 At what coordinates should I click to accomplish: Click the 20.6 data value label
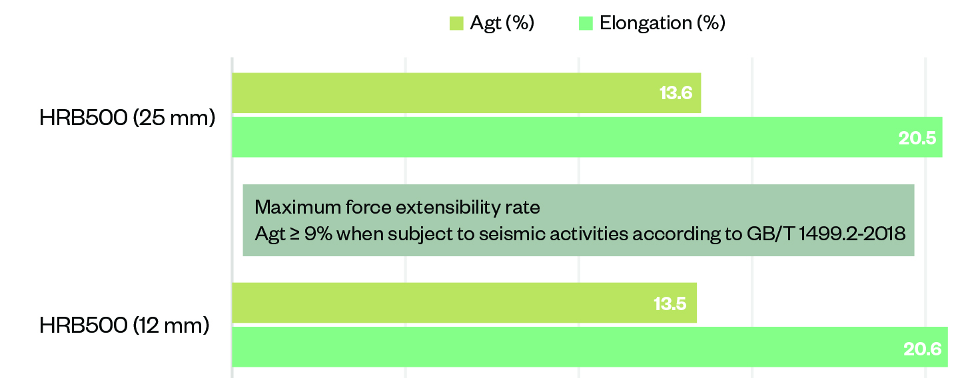pyautogui.click(x=923, y=347)
